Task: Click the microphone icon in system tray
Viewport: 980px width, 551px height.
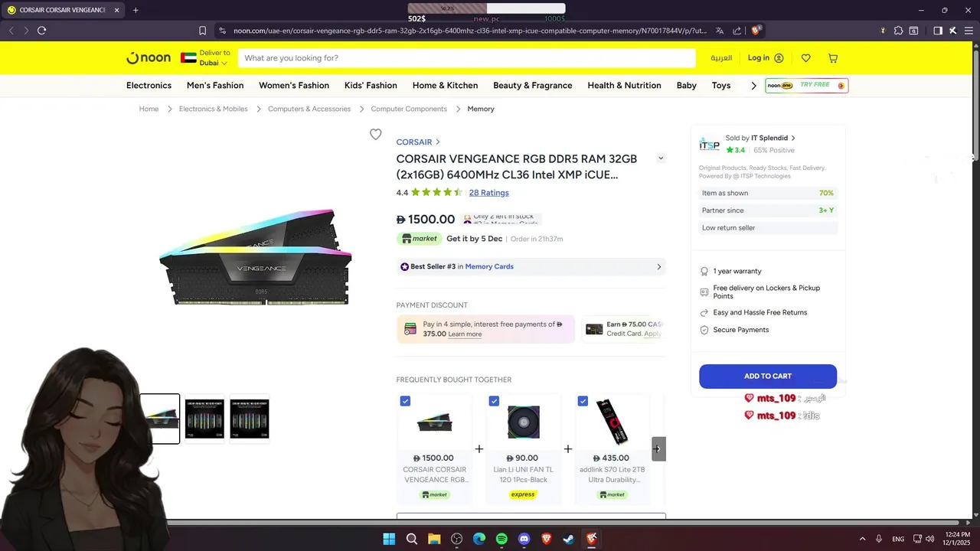Action: pyautogui.click(x=879, y=539)
